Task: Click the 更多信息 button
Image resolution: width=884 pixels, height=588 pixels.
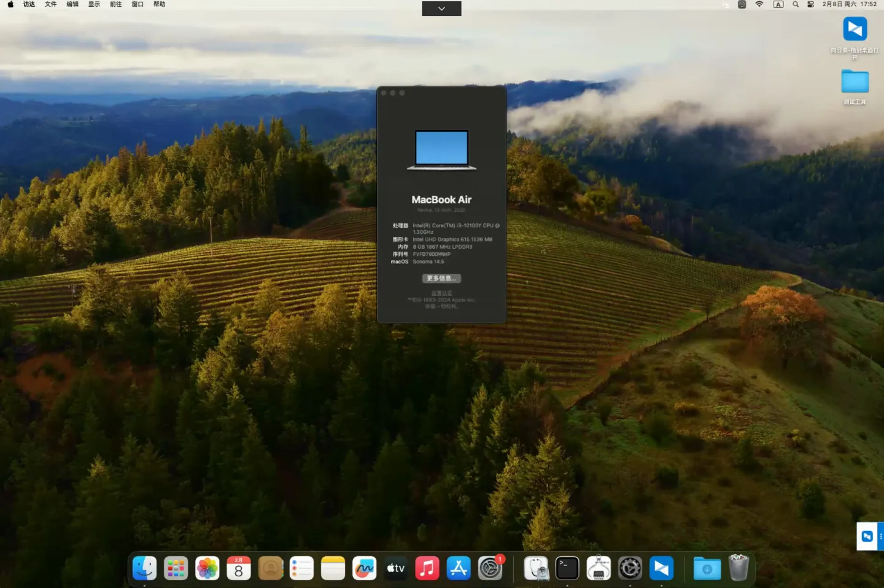Action: [441, 279]
